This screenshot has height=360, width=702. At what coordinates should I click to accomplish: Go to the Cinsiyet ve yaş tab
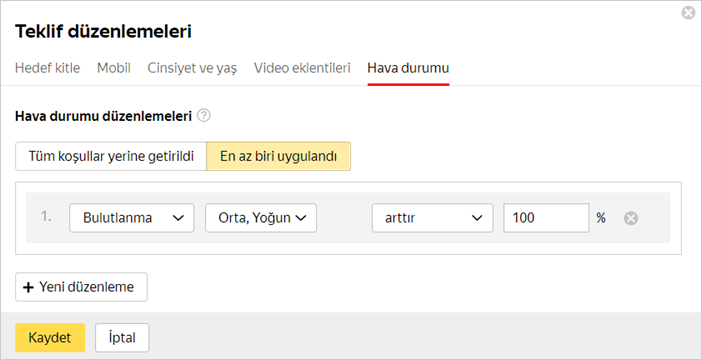coord(193,69)
